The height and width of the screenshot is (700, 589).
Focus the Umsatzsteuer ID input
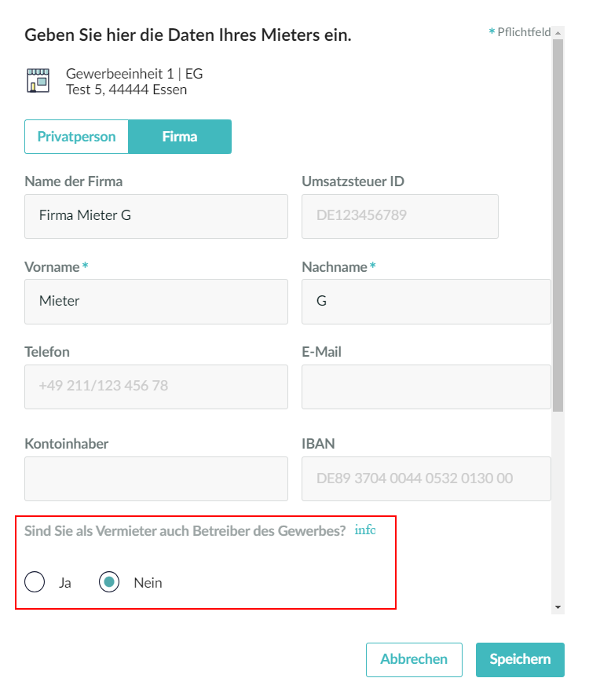[400, 216]
